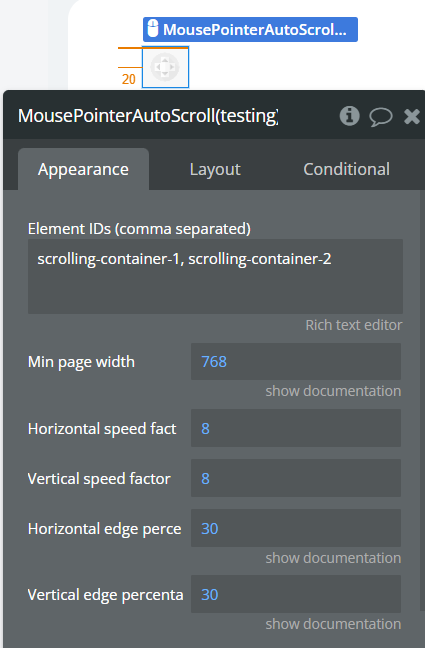Edit the Vertical speed factor field
The height and width of the screenshot is (648, 425).
coord(296,478)
